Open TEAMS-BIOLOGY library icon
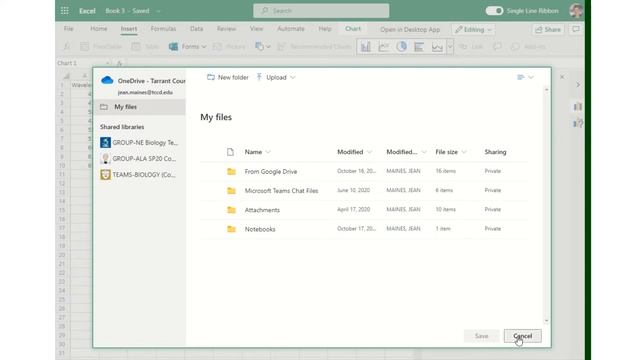 tap(105, 175)
